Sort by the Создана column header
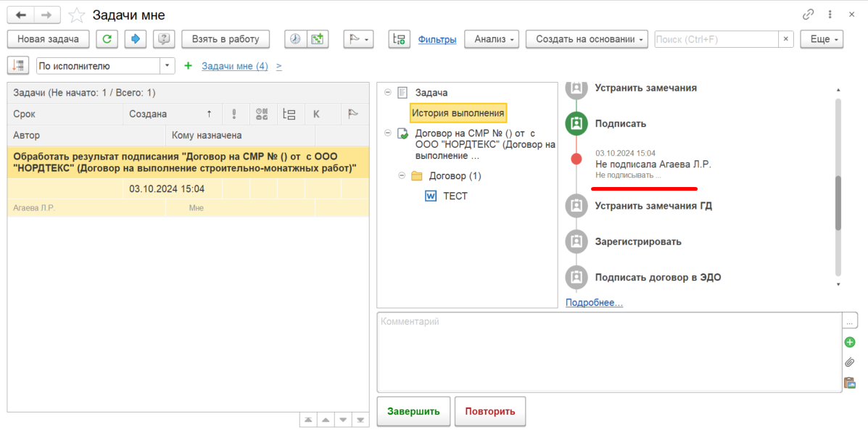This screenshot has width=868, height=435. (172, 114)
